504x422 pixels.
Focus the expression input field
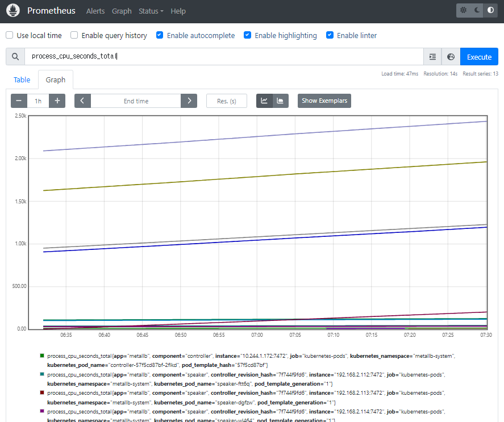click(224, 57)
